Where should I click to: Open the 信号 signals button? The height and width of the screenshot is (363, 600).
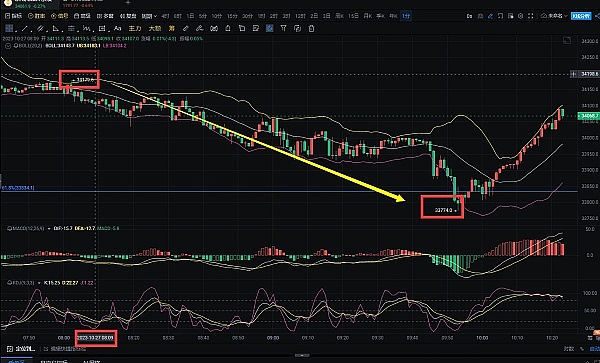point(59,16)
